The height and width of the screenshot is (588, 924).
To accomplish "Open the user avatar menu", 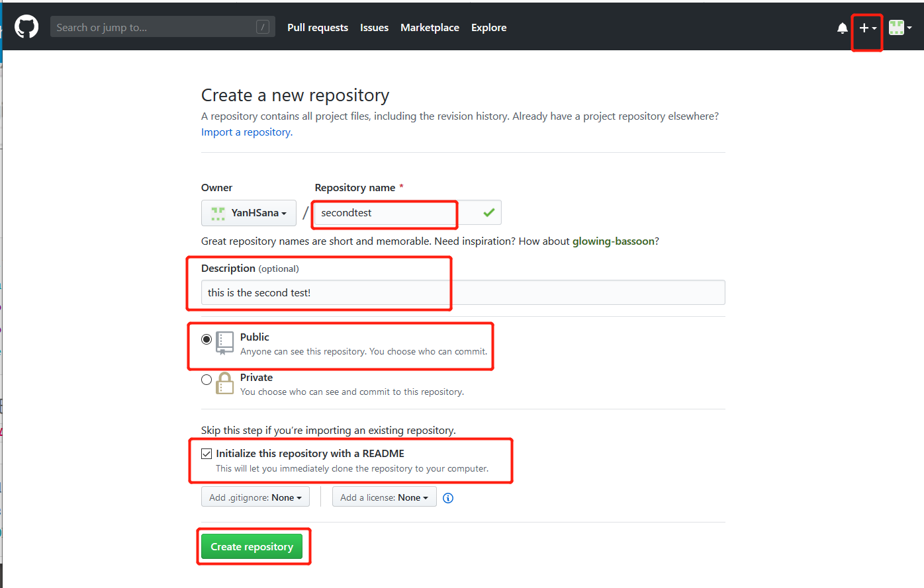I will [x=900, y=28].
